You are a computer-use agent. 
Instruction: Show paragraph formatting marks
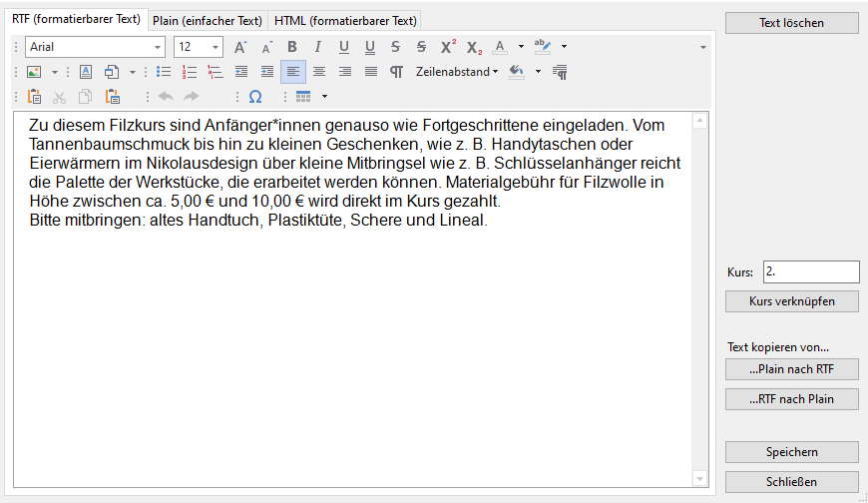click(x=396, y=72)
